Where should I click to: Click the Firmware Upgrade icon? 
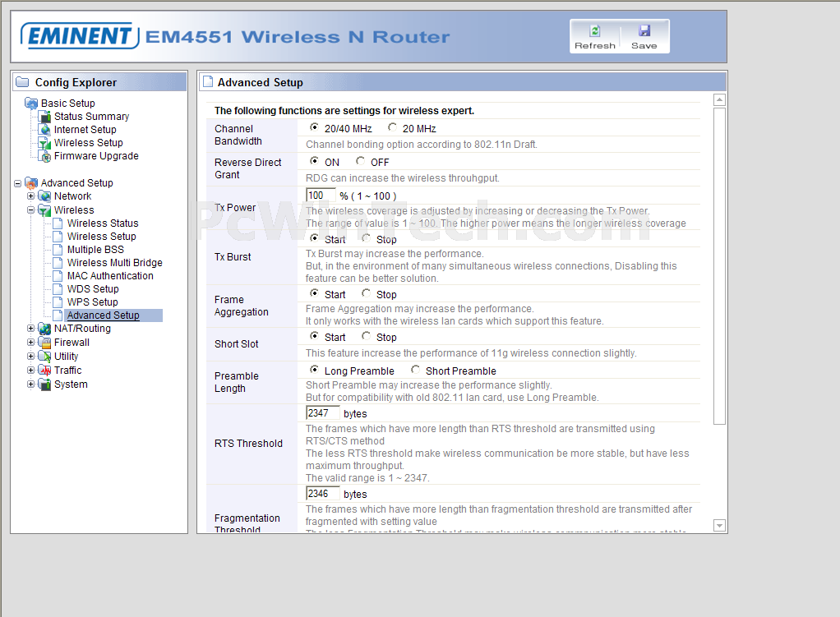[45, 156]
